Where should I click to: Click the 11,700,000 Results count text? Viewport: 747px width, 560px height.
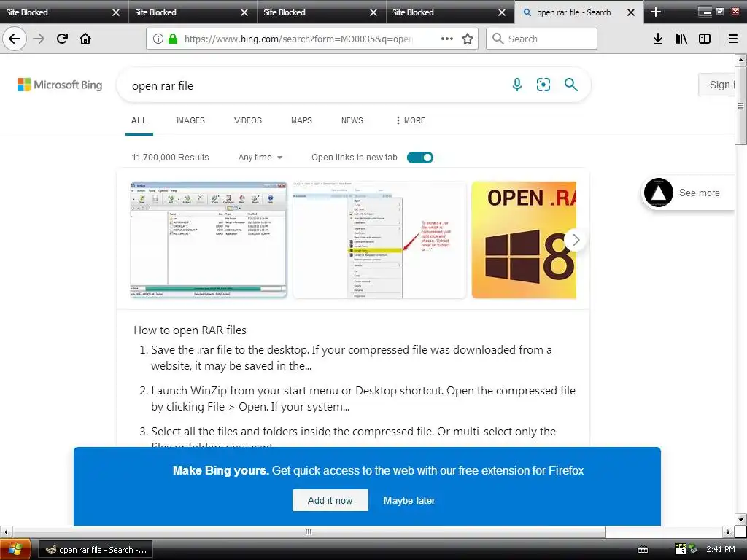pos(170,157)
